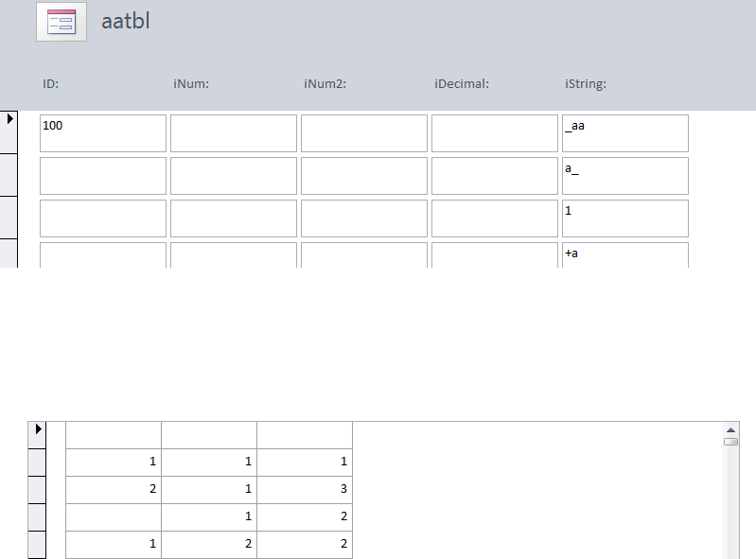Click the subform scrollbar up arrow
The width and height of the screenshot is (756, 559).
(x=730, y=428)
